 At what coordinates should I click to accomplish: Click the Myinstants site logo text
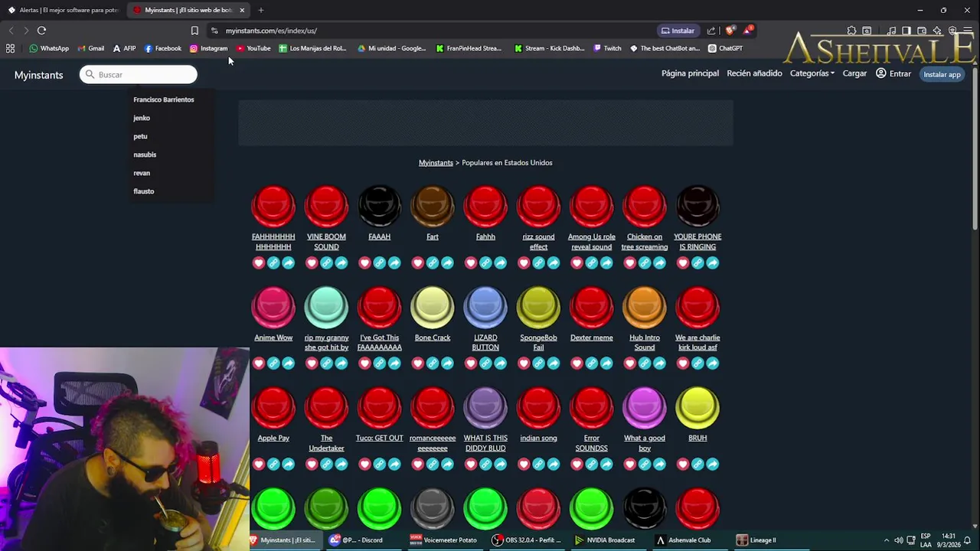coord(38,75)
